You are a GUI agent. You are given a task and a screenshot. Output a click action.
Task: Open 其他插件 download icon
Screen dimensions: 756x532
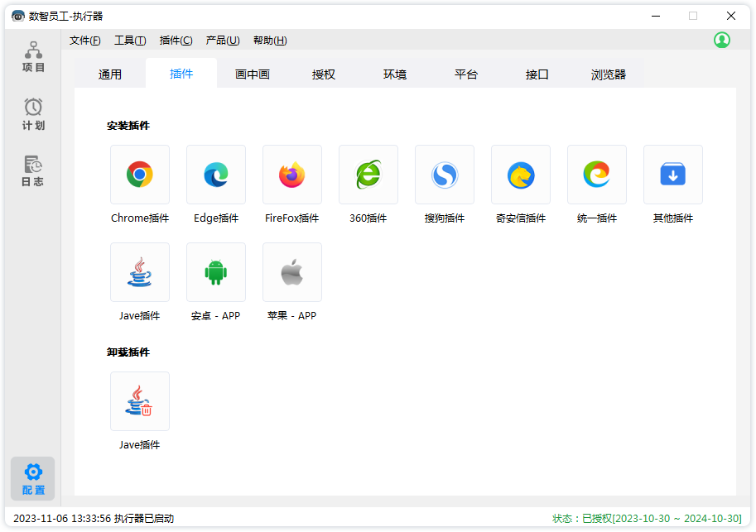coord(673,175)
